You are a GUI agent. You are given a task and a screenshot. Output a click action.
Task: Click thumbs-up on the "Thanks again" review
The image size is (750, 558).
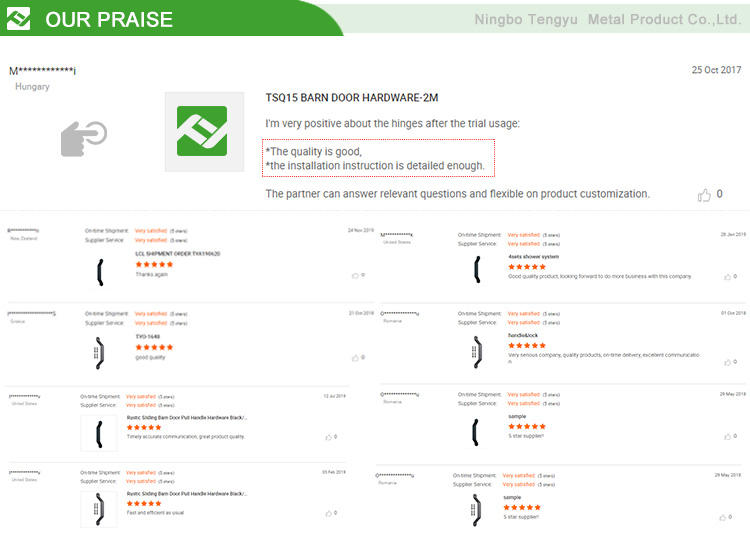pyautogui.click(x=355, y=275)
